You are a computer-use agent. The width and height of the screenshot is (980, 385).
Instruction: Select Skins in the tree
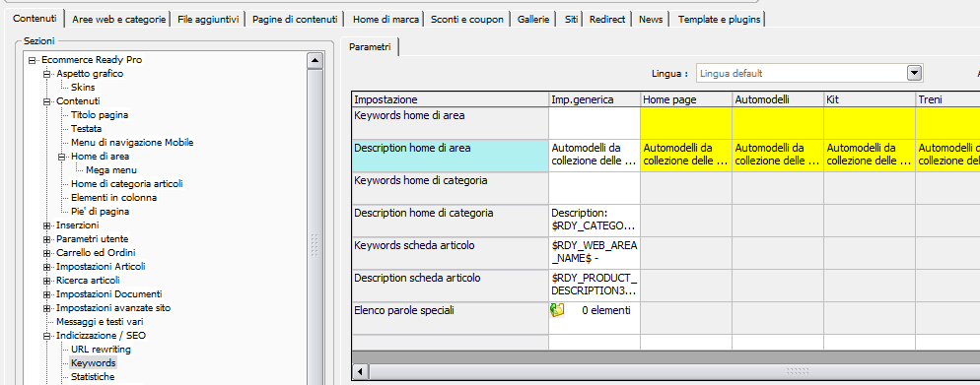[83, 88]
